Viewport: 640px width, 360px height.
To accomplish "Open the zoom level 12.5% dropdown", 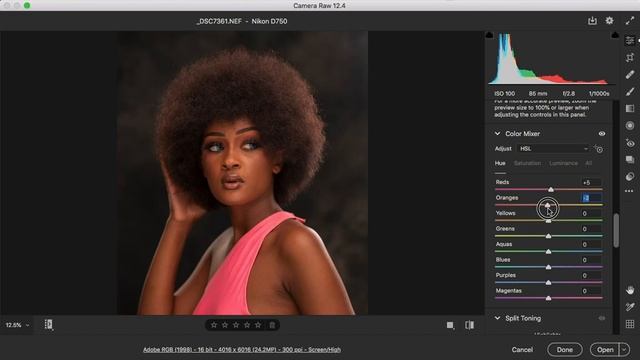I will (18, 325).
